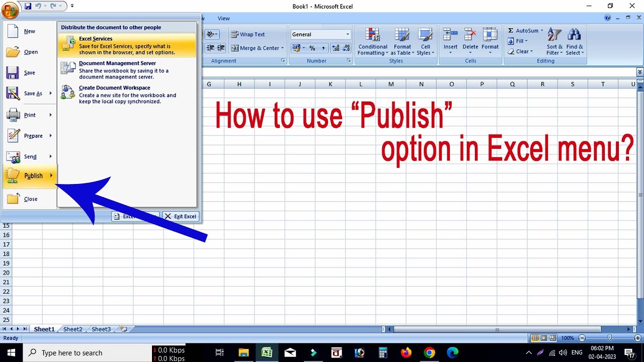Open Firefox from the taskbar
This screenshot has width=644, height=362.
coord(406,353)
